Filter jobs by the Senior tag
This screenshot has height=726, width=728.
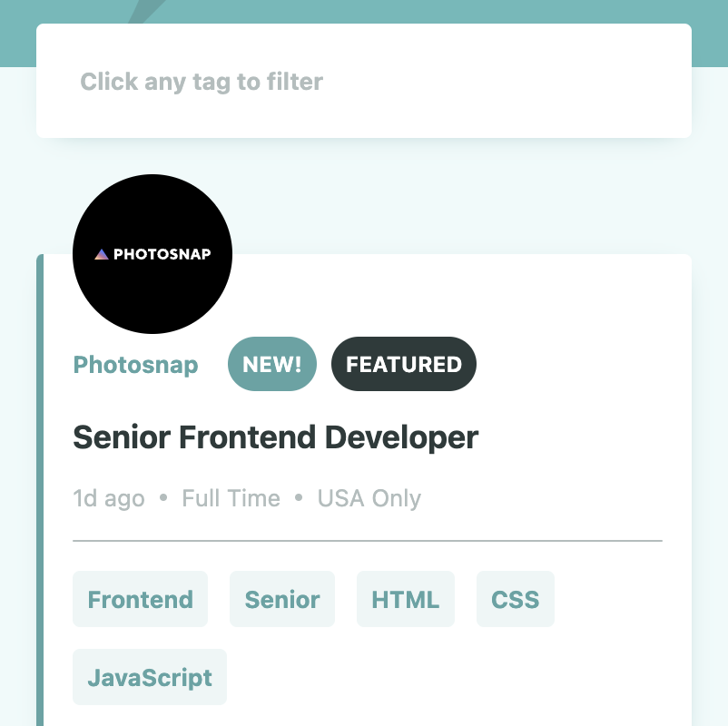pyautogui.click(x=282, y=600)
